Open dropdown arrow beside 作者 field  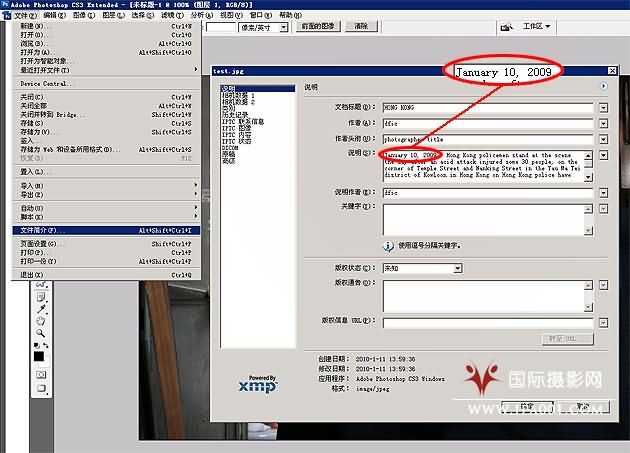click(603, 123)
